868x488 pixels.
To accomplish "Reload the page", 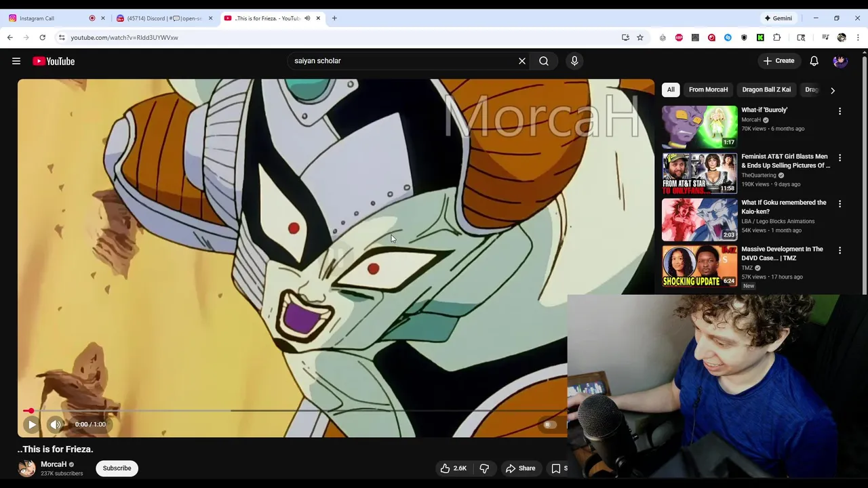I will (x=42, y=37).
